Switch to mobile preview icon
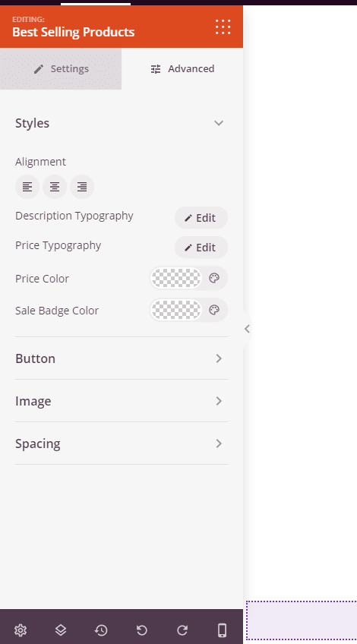 coord(223,630)
